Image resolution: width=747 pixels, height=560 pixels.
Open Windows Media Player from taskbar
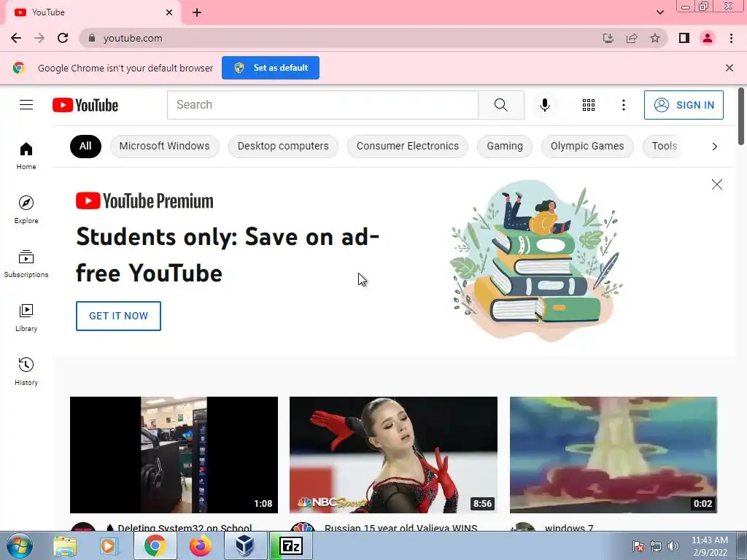[x=109, y=545]
